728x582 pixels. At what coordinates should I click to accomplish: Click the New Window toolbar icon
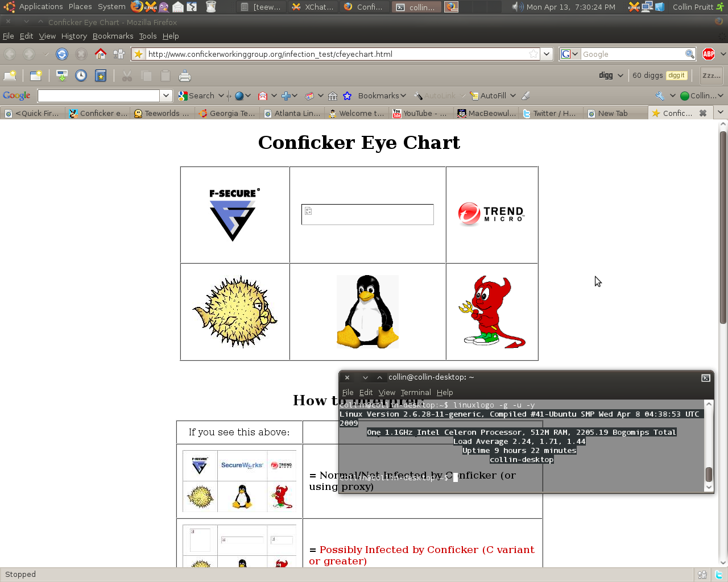(x=36, y=76)
